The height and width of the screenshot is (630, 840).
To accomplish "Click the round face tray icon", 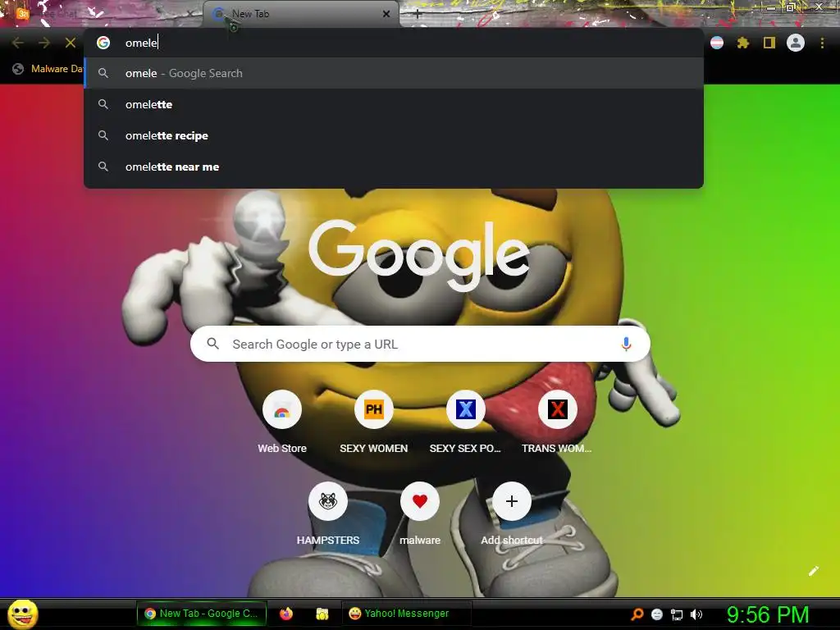I will point(657,614).
